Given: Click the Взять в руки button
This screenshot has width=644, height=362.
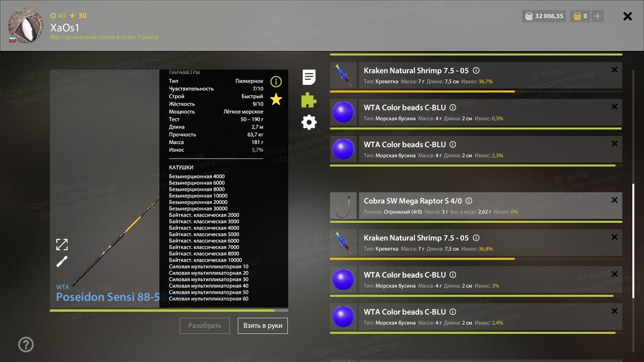Looking at the screenshot, I should (x=263, y=326).
